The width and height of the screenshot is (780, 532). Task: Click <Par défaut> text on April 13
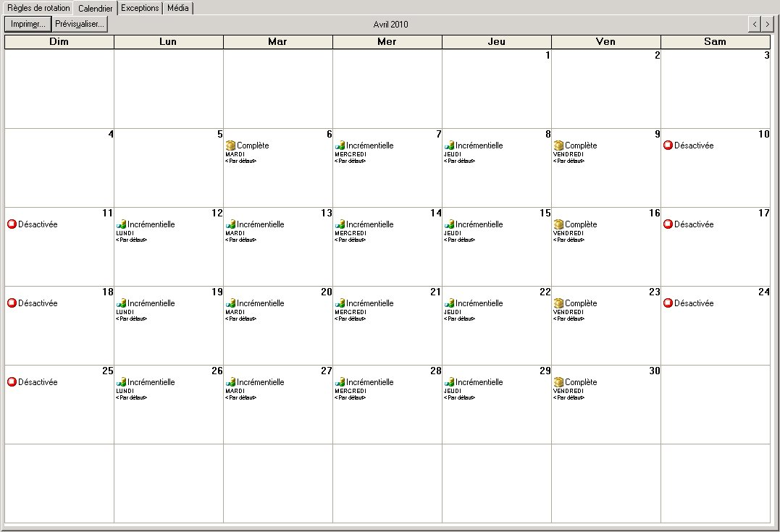click(x=240, y=240)
